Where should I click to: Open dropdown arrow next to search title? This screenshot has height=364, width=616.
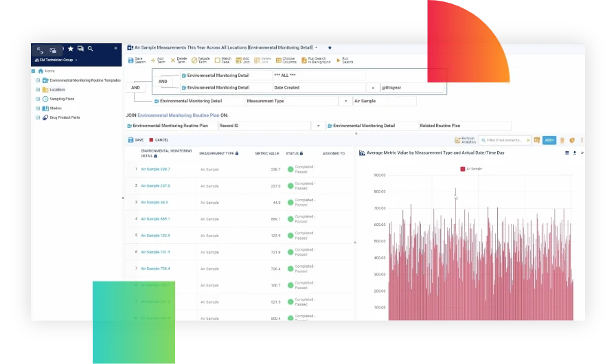point(317,47)
